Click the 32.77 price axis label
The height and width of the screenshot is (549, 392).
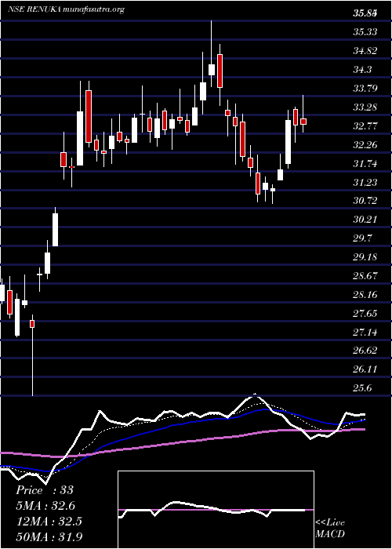[365, 126]
